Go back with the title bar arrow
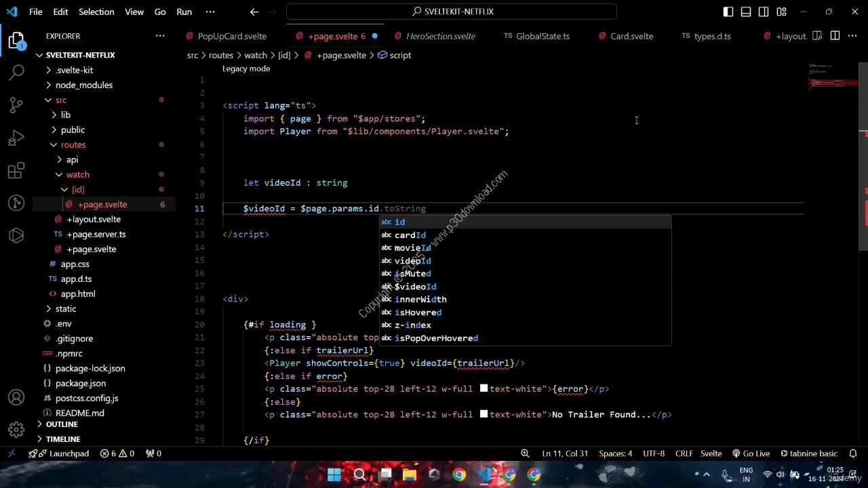Viewport: 868px width, 488px height. 254,12
